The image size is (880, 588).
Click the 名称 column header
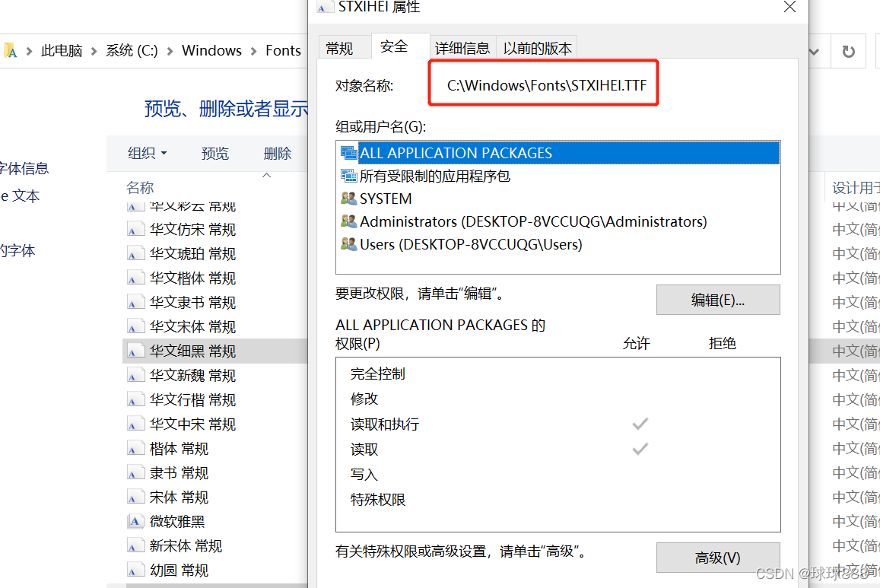(140, 187)
